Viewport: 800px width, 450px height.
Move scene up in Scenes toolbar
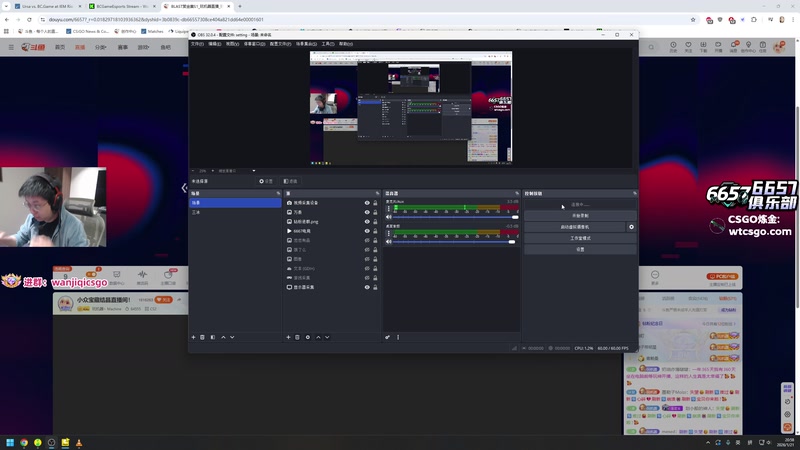(223, 337)
